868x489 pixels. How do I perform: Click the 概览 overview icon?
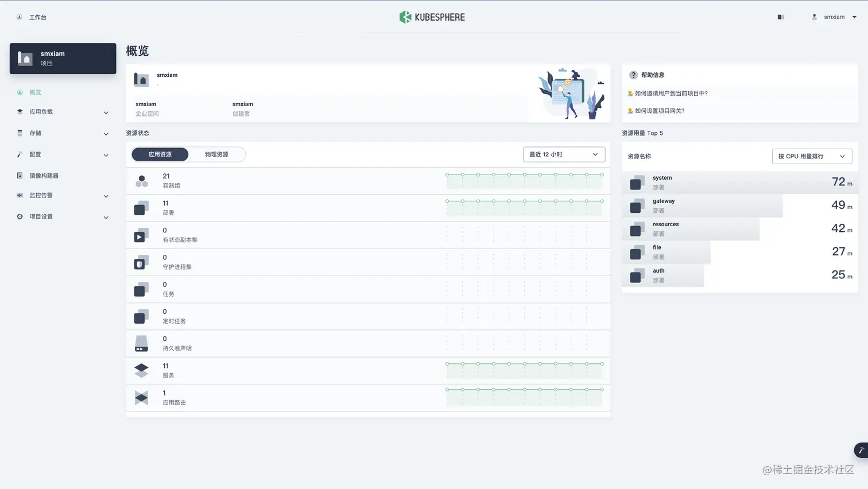(x=20, y=92)
